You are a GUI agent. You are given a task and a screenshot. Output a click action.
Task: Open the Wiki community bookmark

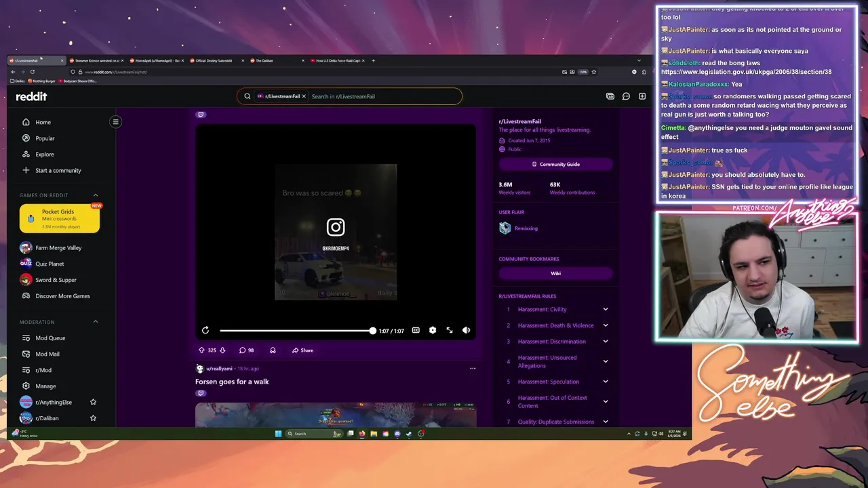coord(555,273)
